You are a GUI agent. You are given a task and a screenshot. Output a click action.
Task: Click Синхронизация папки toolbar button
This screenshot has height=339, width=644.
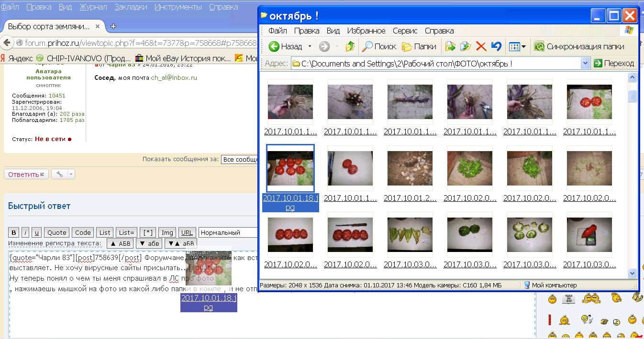579,46
